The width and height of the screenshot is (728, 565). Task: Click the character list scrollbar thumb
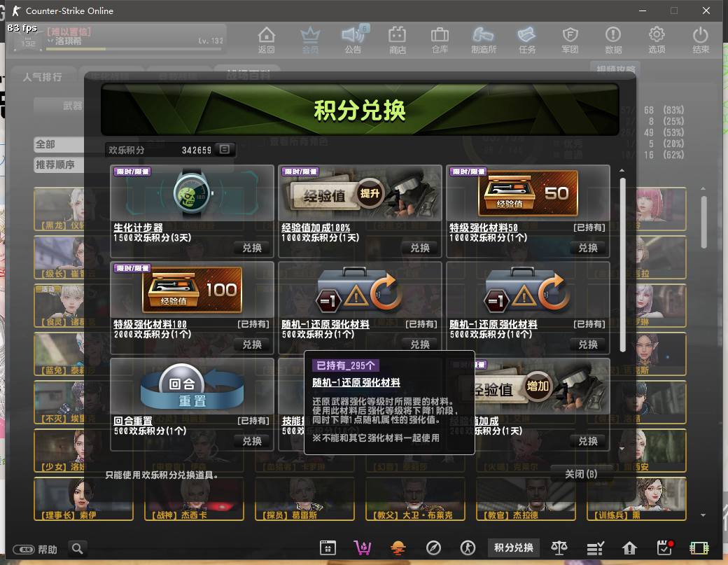tap(704, 222)
